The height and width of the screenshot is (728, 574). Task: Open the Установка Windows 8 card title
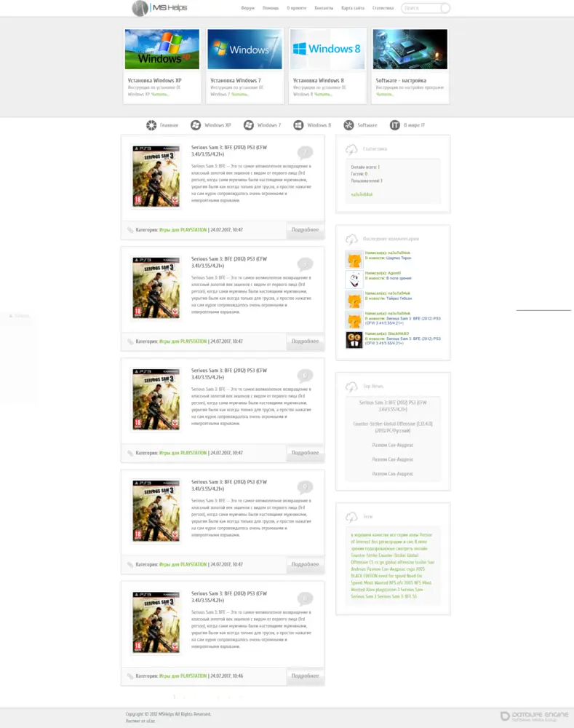pyautogui.click(x=319, y=80)
